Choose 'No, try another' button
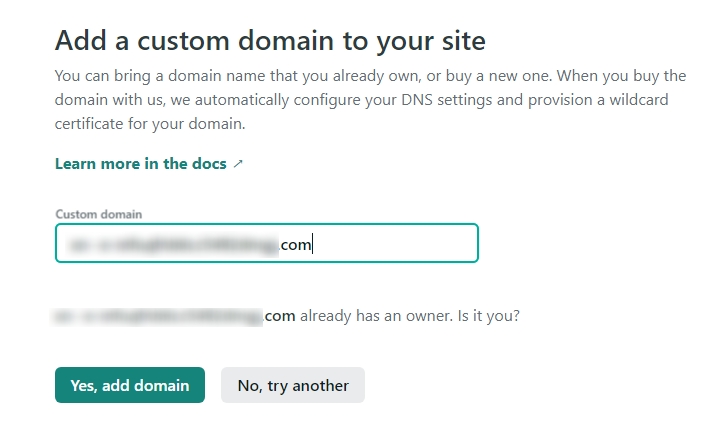 click(293, 385)
